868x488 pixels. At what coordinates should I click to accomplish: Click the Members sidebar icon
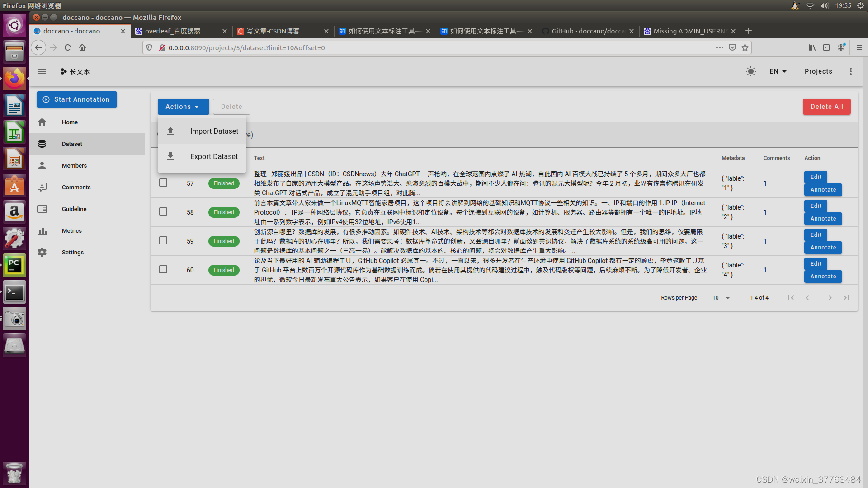tap(42, 165)
